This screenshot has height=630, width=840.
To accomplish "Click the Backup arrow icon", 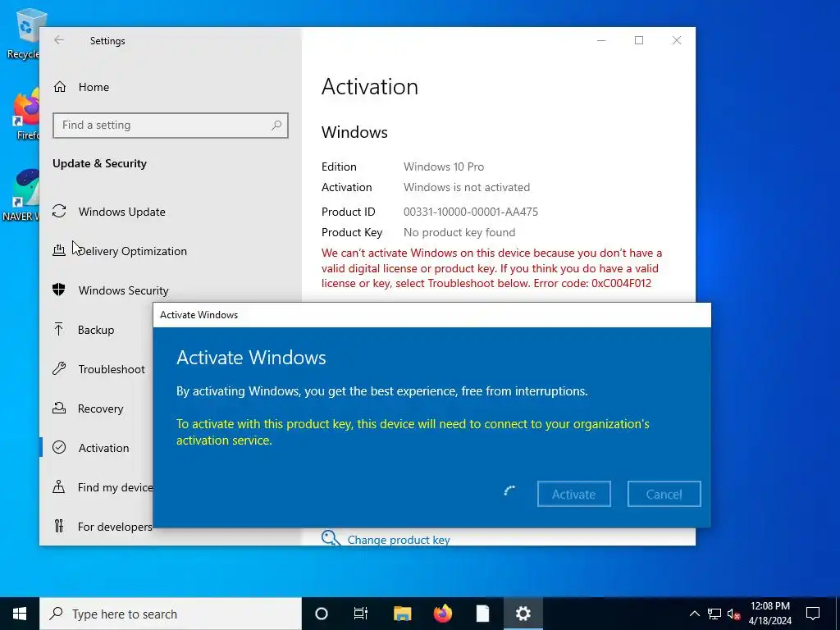I will (59, 329).
